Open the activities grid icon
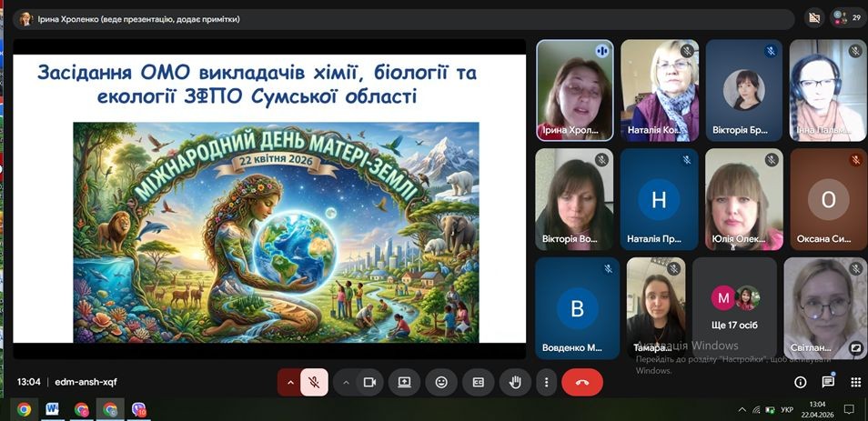The height and width of the screenshot is (421, 868). pyautogui.click(x=855, y=382)
